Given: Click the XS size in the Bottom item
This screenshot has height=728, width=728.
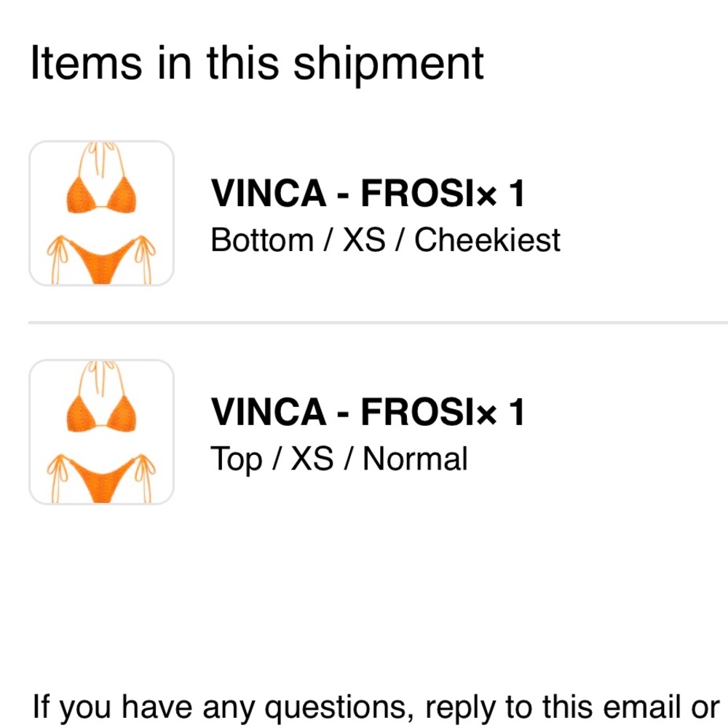Looking at the screenshot, I should (x=364, y=240).
